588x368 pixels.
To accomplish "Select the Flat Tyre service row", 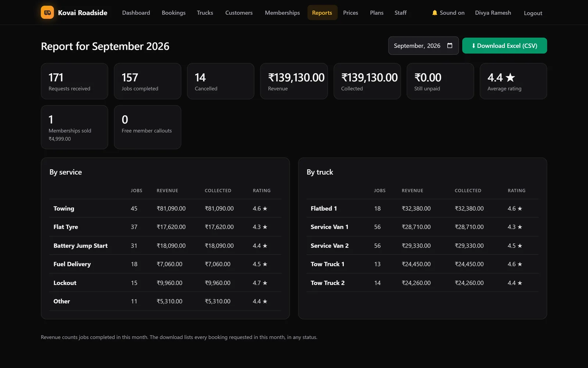I will pyautogui.click(x=165, y=227).
